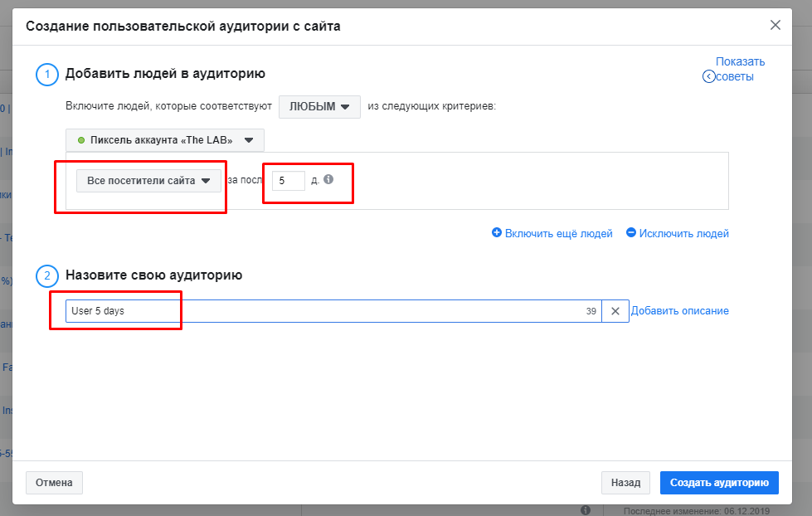
Task: Clear the audience name with the X icon
Action: pyautogui.click(x=615, y=310)
